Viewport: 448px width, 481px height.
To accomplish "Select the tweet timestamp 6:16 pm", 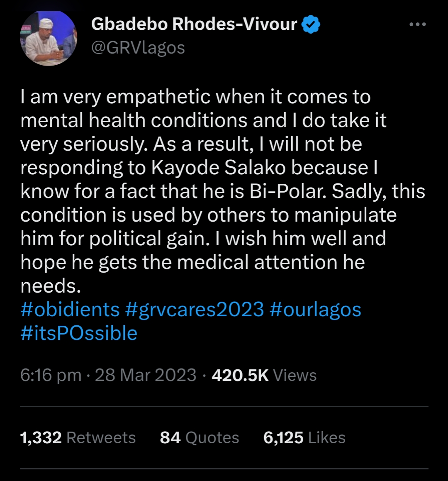I will click(x=49, y=375).
